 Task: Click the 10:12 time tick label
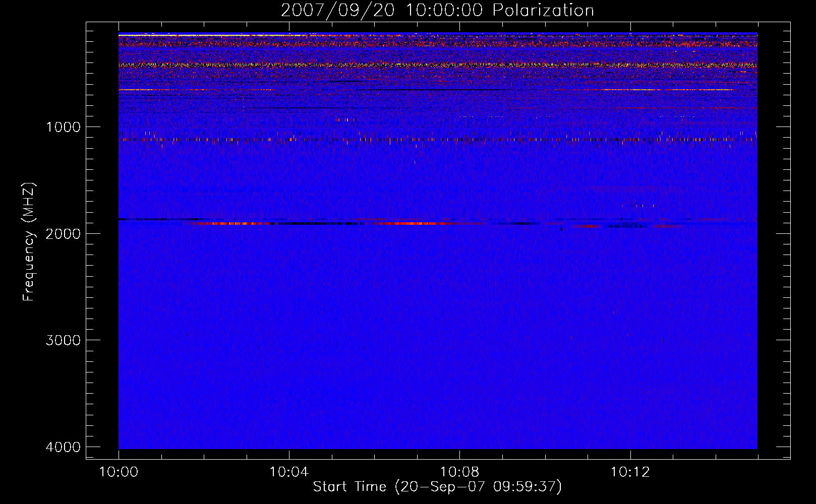[630, 472]
